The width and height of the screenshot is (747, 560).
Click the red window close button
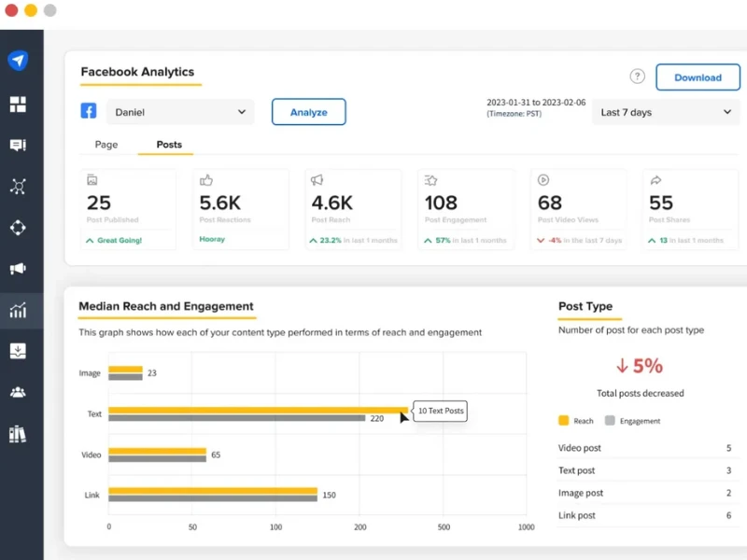11,10
